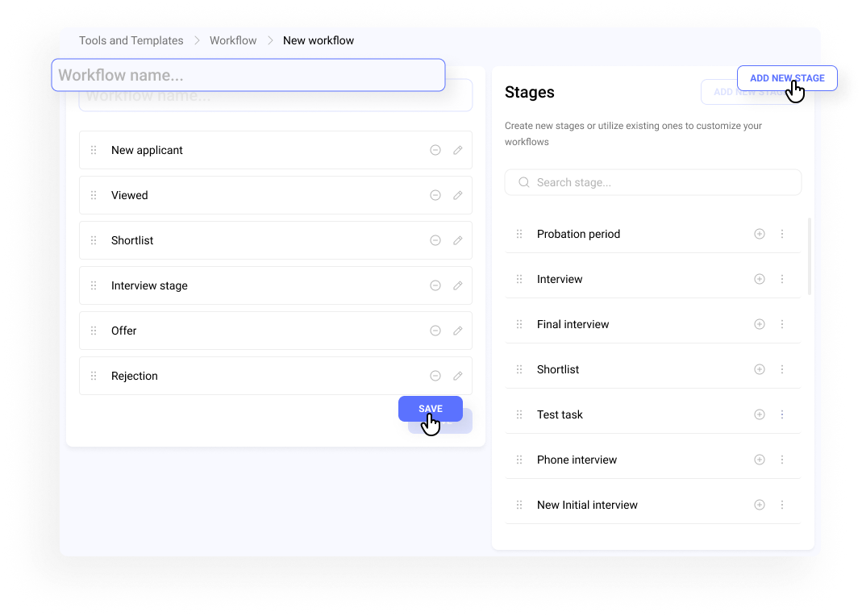This screenshot has height=616, width=862.
Task: Grab the drag handle for Offer stage
Action: click(94, 331)
